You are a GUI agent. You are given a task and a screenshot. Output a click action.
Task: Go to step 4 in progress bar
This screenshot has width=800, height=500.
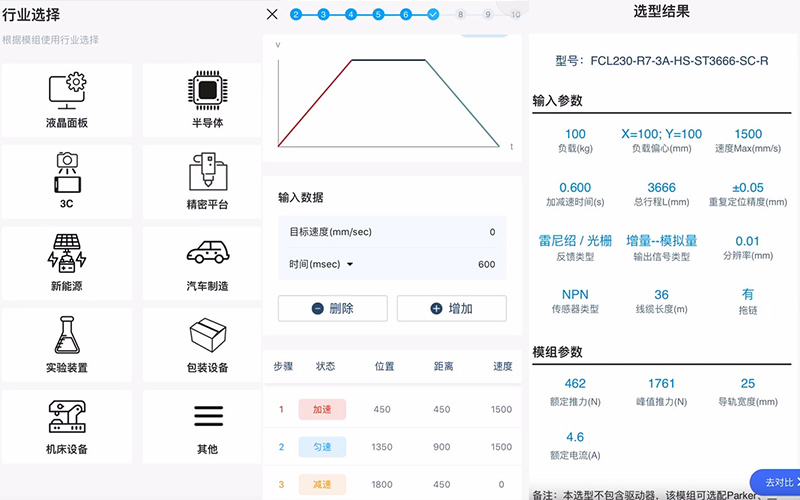[351, 14]
